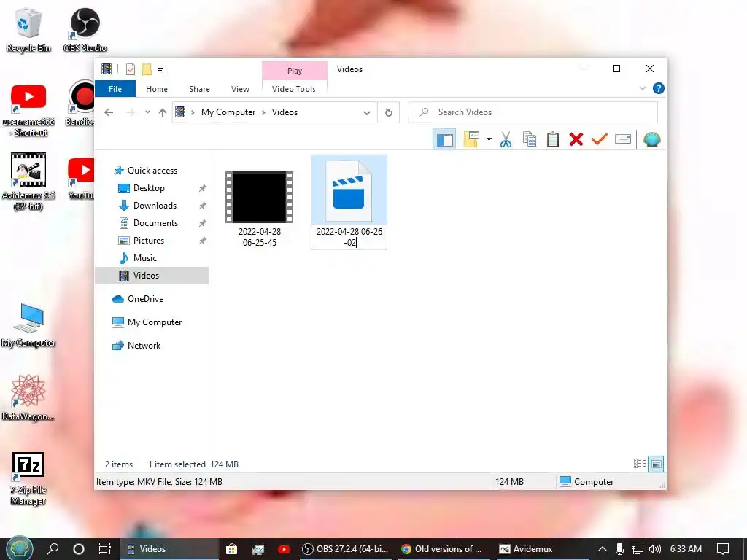The height and width of the screenshot is (560, 747).
Task: Open Recycle Bin desktop icon
Action: pos(28,31)
